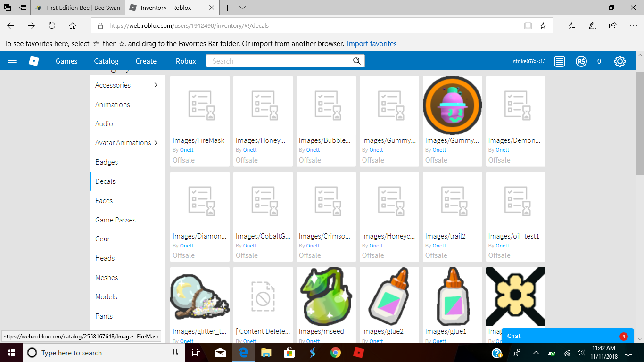Expand Accessories category submenu
Viewport: 644px width, 362px height.
point(156,85)
